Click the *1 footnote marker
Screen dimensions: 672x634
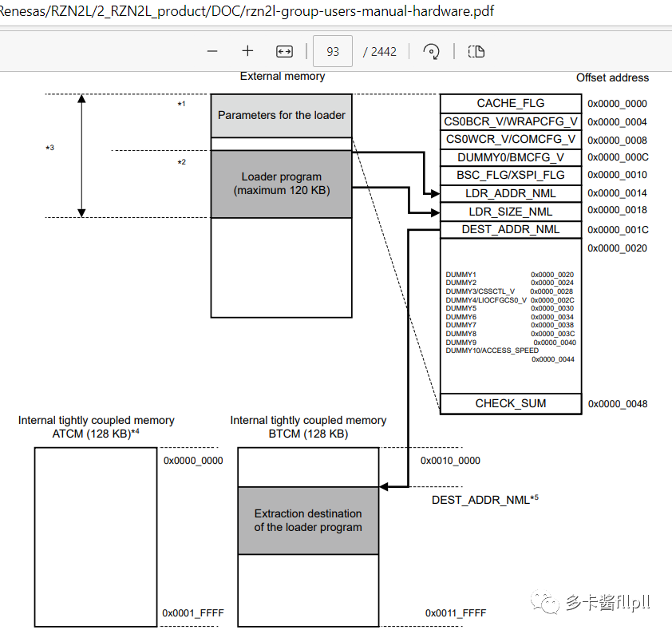[182, 104]
